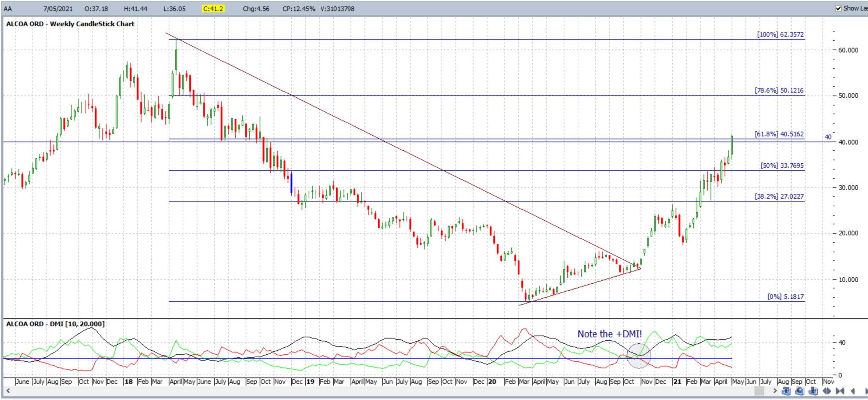Click the blue candlestick near December 2018
The height and width of the screenshot is (400, 868).
[291, 183]
